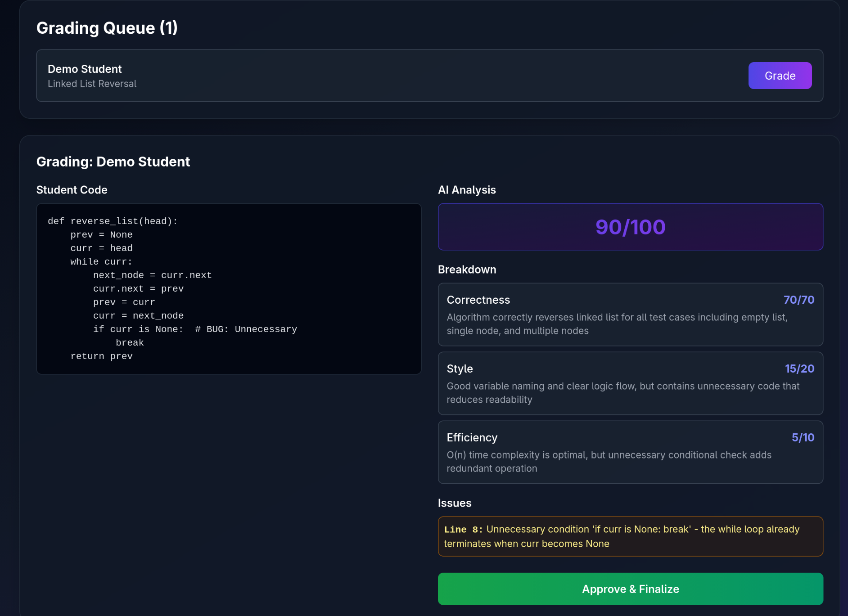The width and height of the screenshot is (848, 616).
Task: Click the 'prev = curr' code line
Action: click(x=124, y=302)
